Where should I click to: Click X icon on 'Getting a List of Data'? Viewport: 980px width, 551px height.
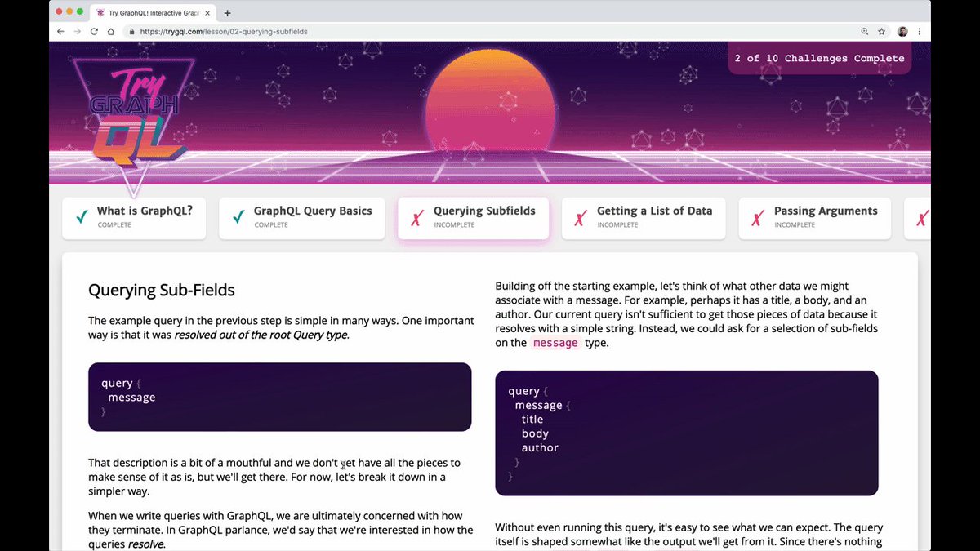click(581, 218)
